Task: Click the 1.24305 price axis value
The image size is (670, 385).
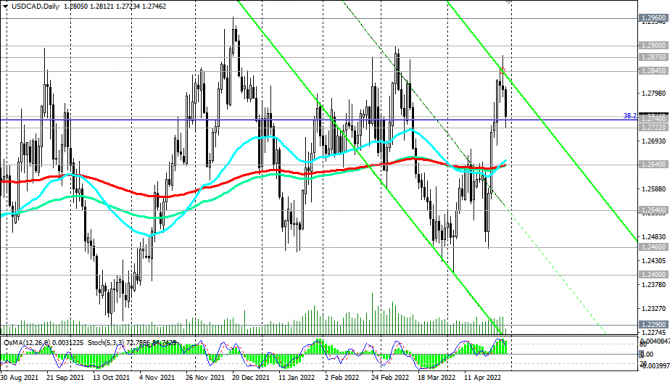Action: (654, 261)
